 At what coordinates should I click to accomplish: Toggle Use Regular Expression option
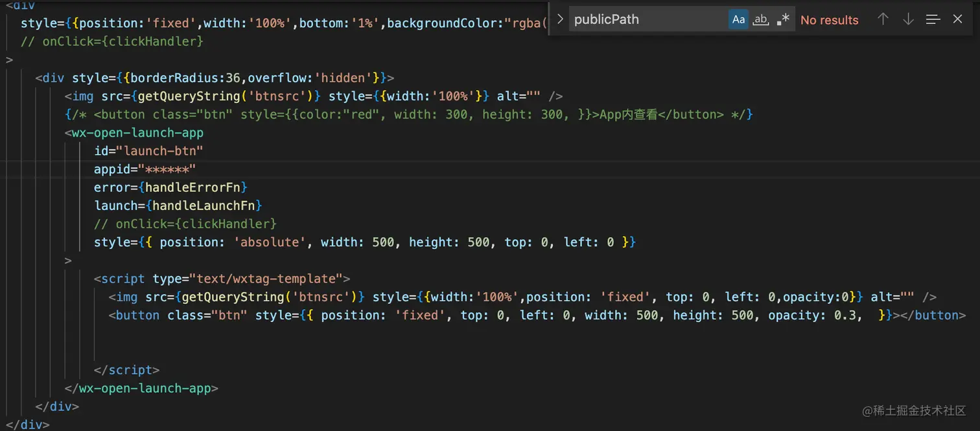[x=783, y=19]
